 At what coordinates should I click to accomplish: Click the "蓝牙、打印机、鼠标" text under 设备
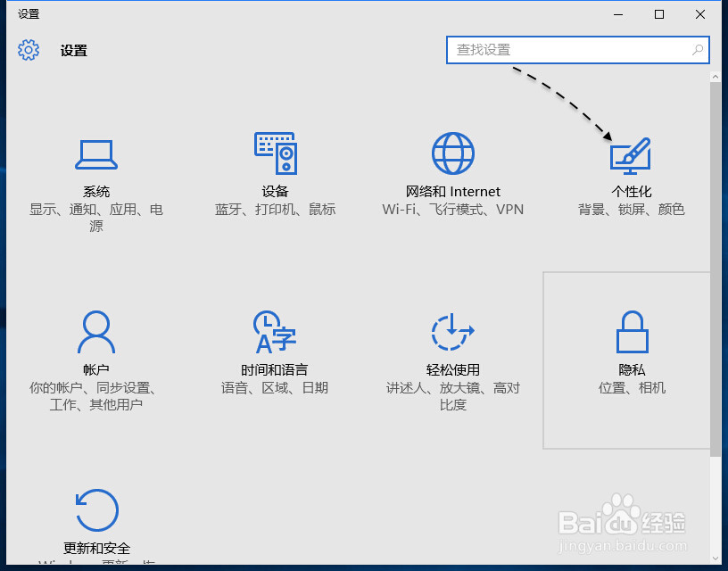click(x=275, y=209)
